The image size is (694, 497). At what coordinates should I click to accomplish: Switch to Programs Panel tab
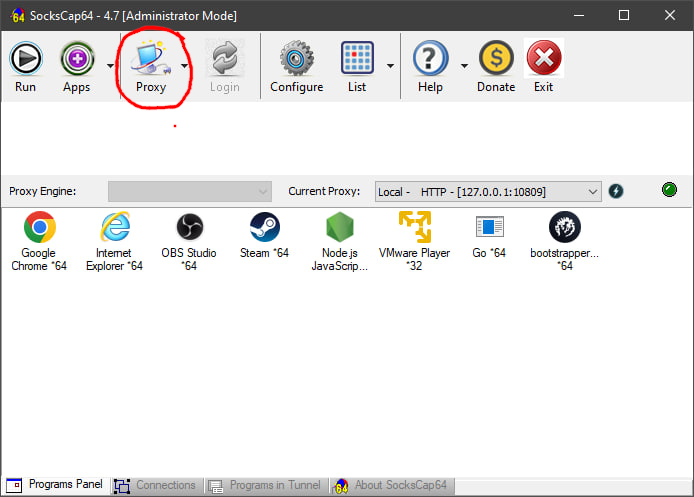click(55, 485)
